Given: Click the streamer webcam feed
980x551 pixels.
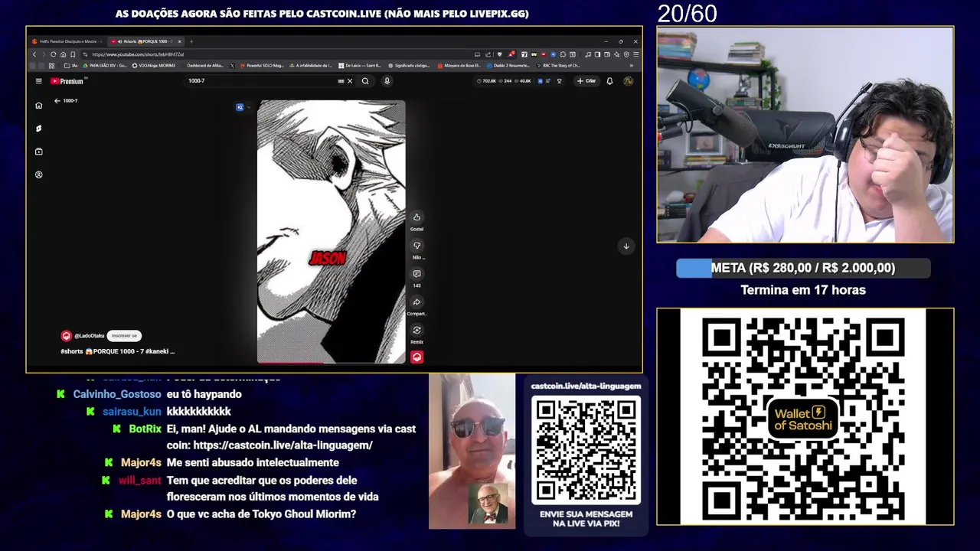Looking at the screenshot, I should point(805,135).
